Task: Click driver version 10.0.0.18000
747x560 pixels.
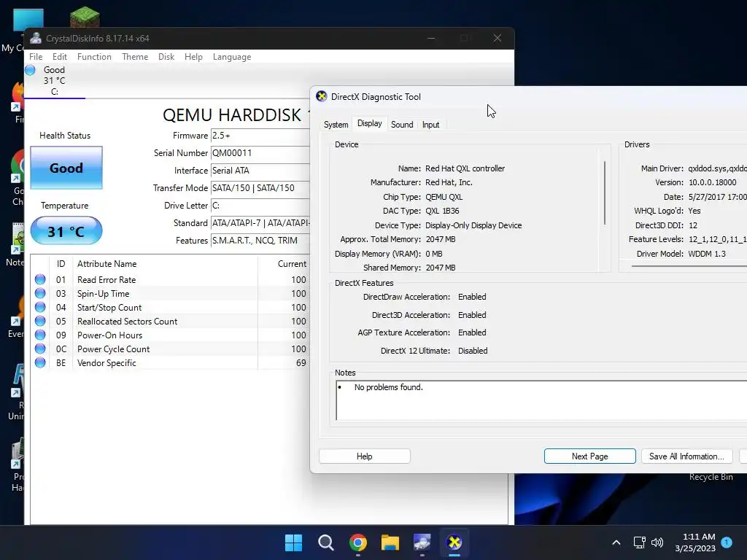Action: pos(712,182)
